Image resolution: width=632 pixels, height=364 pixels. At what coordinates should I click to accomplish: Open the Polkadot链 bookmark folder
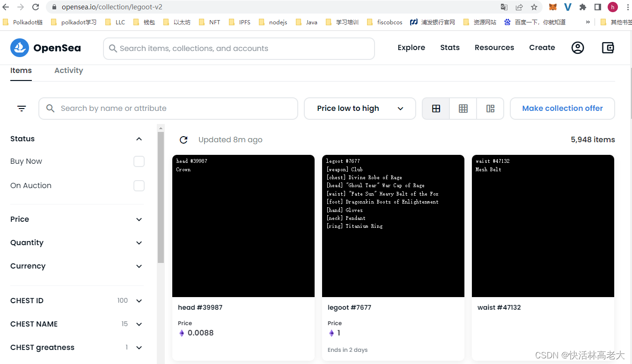tap(23, 22)
